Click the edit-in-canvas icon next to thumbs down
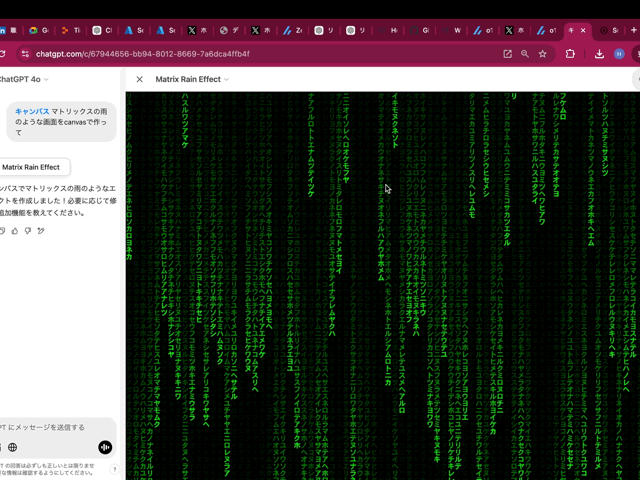 click(x=41, y=231)
